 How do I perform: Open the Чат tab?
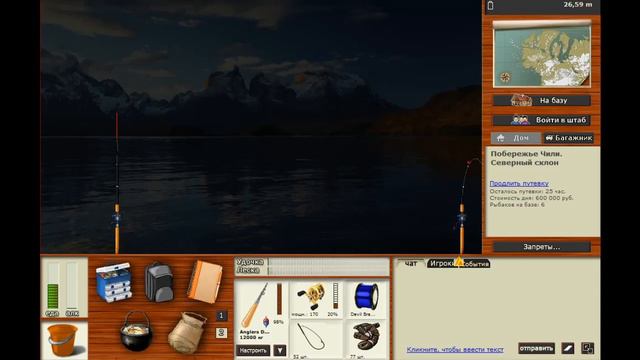411,263
